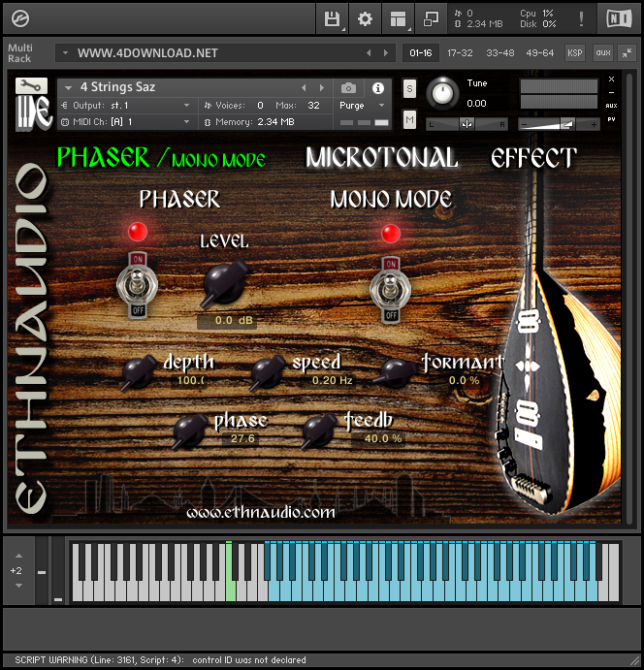Screen dimensions: 644x670
Task: Toggle the MONO MODE on/off switch
Action: coord(391,290)
